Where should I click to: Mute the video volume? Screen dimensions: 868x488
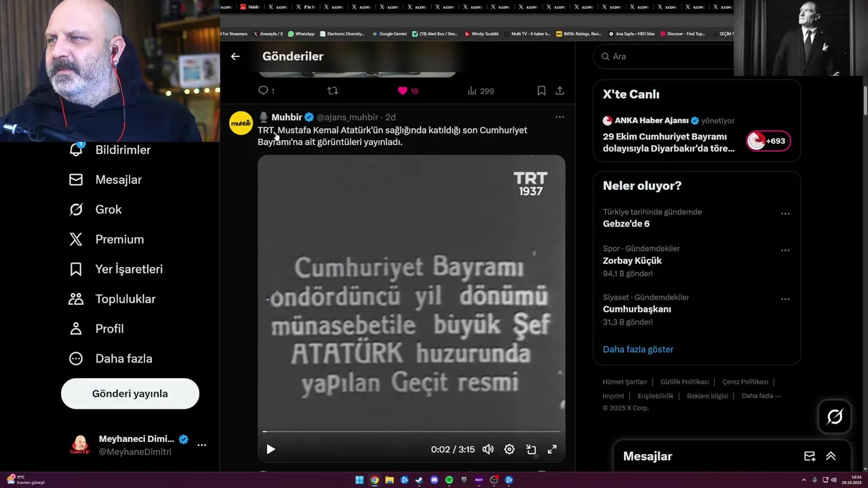tap(488, 449)
